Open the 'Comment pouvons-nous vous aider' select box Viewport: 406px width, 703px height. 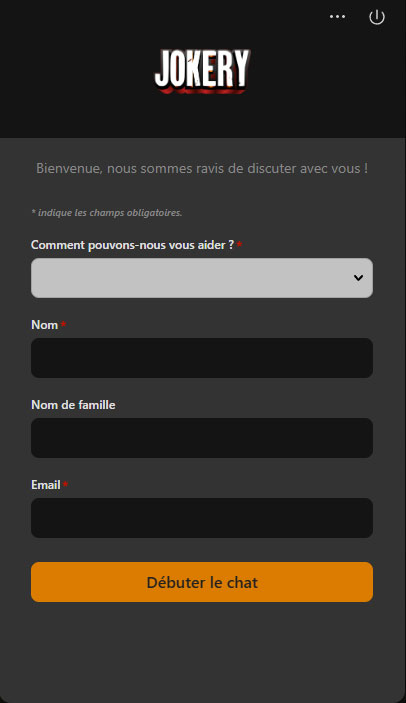[202, 278]
